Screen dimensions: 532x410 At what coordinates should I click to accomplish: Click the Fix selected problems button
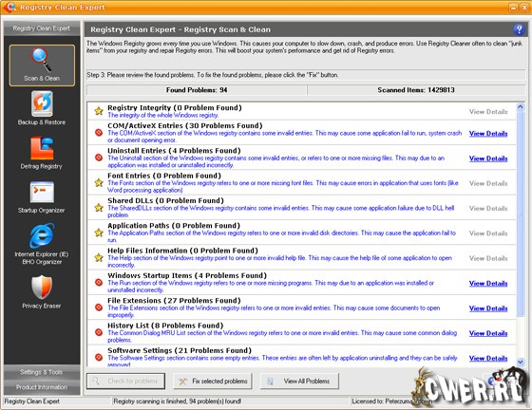tap(213, 382)
